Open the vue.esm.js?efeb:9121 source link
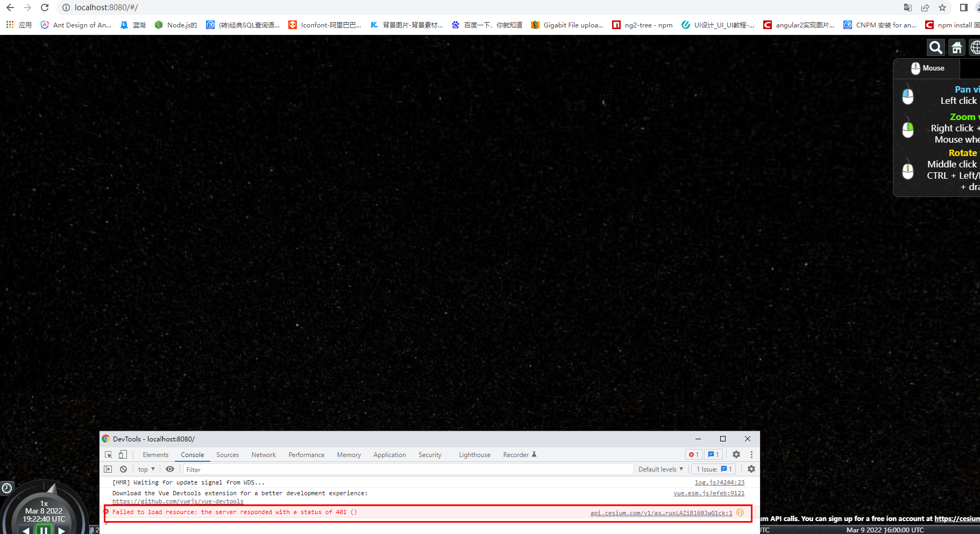Screen dimensions: 980x534 (x=709, y=493)
